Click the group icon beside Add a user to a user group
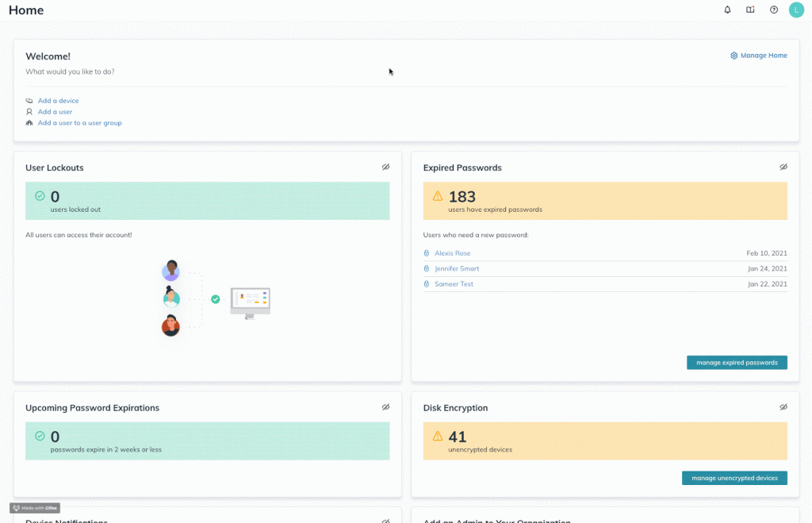The width and height of the screenshot is (812, 523). [29, 123]
